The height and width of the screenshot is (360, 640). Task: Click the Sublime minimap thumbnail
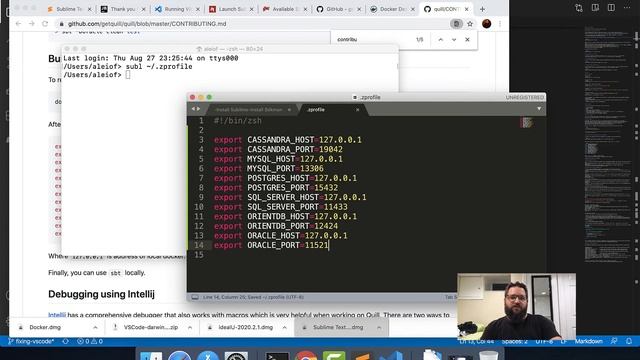(x=527, y=122)
